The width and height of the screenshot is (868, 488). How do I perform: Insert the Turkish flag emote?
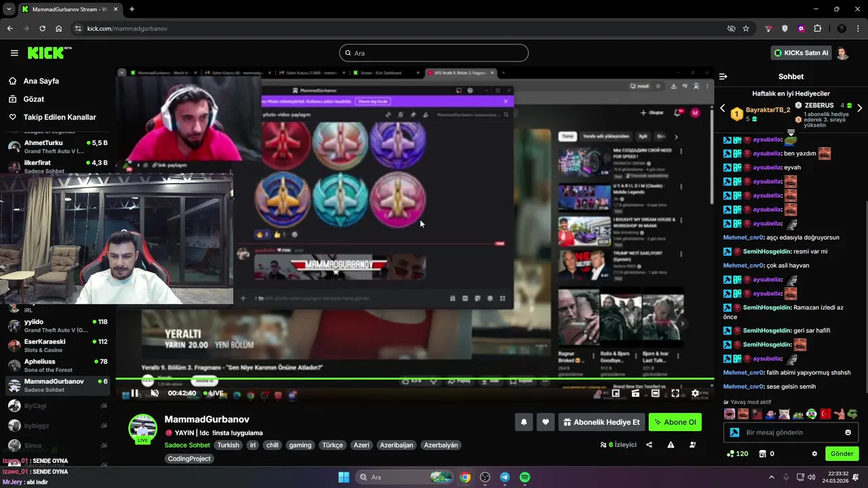(825, 413)
